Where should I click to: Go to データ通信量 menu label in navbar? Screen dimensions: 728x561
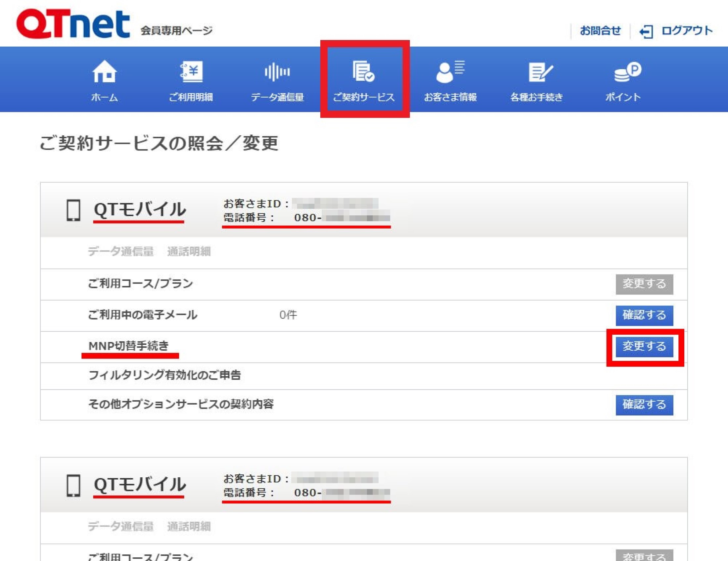click(277, 97)
